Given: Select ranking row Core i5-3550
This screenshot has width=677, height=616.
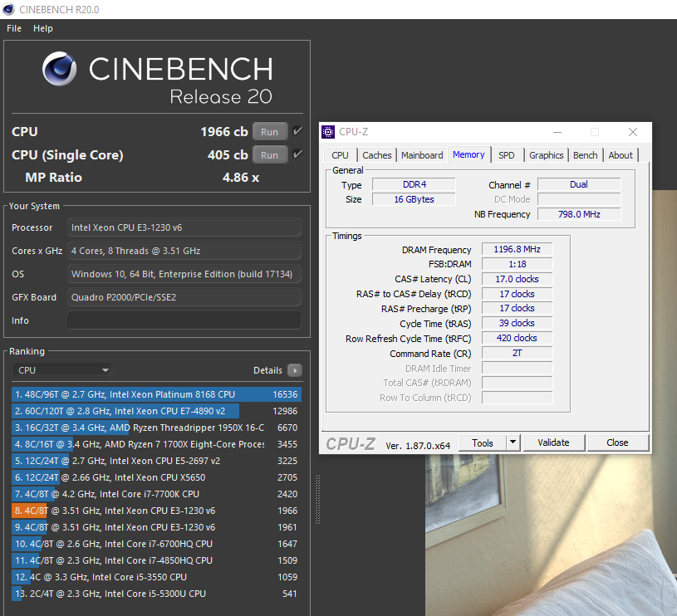Looking at the screenshot, I should click(x=156, y=577).
